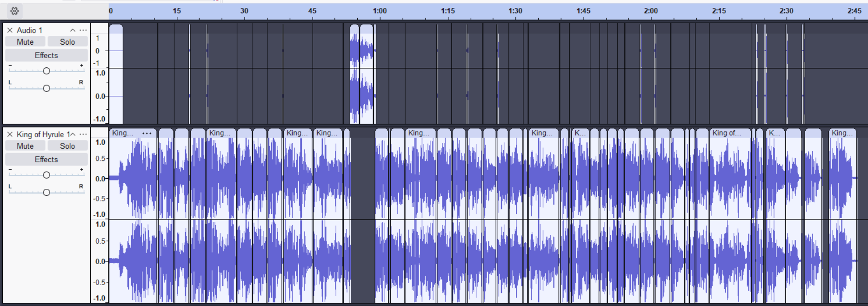Select the King of Hyrule track name
The width and height of the screenshot is (868, 306).
point(43,134)
